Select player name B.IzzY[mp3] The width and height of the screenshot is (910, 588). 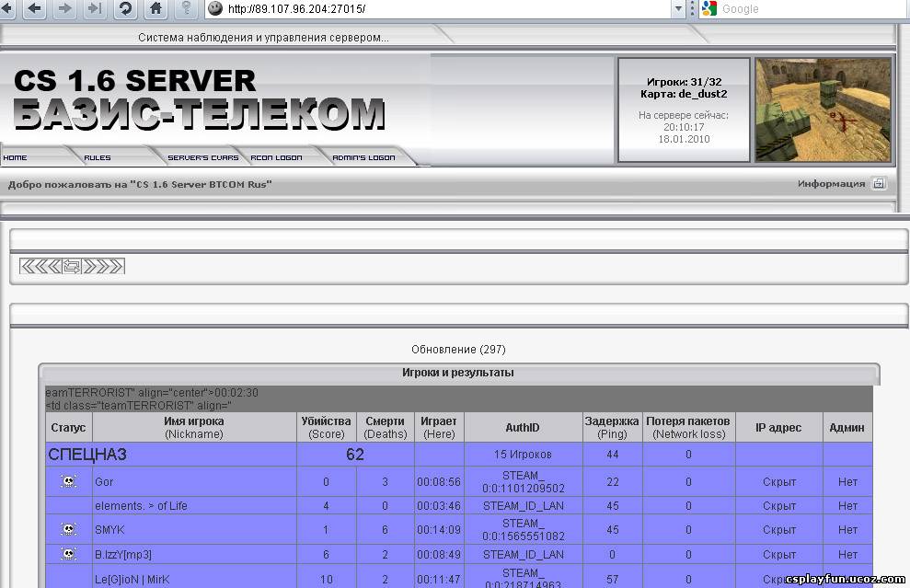point(123,555)
